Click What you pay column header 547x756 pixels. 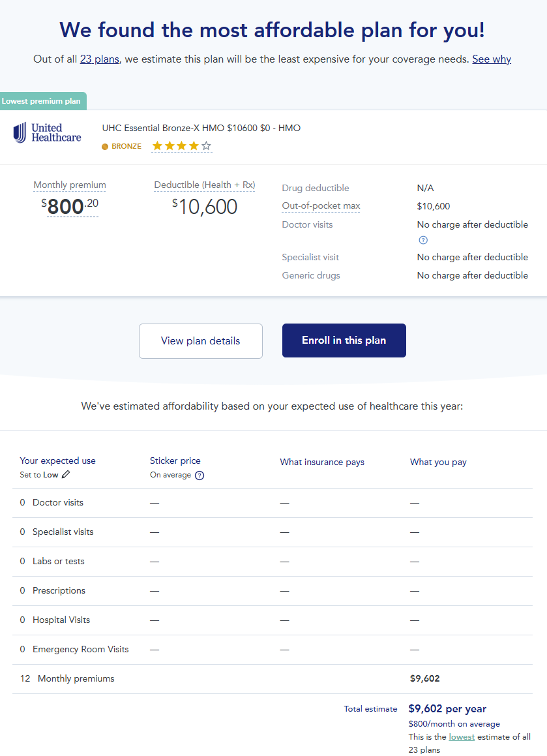(x=438, y=462)
